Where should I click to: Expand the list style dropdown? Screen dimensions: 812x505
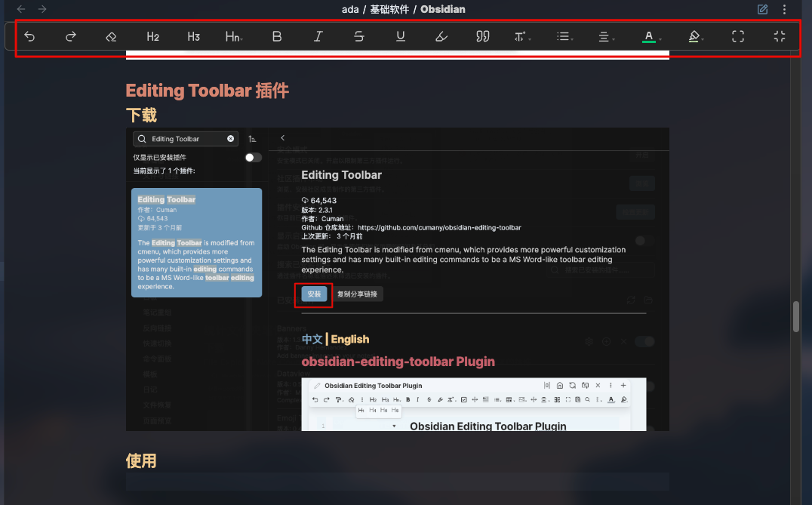(565, 35)
